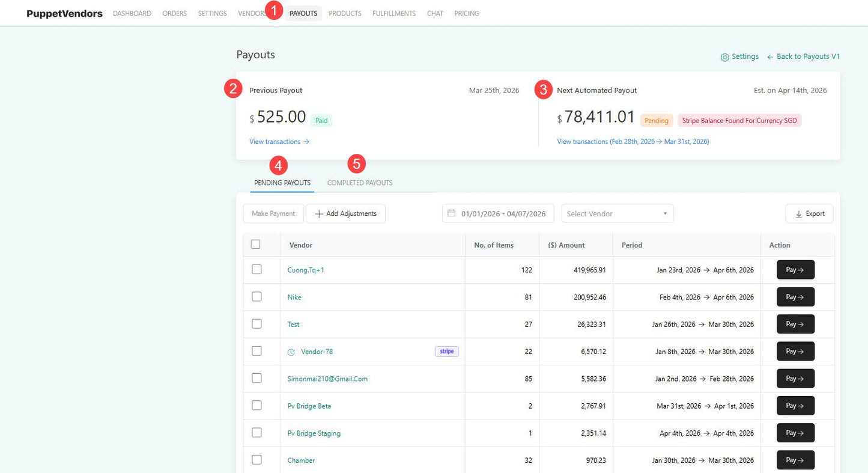Image resolution: width=868 pixels, height=473 pixels.
Task: Toggle the select-all checkbox in table header
Action: click(x=256, y=245)
